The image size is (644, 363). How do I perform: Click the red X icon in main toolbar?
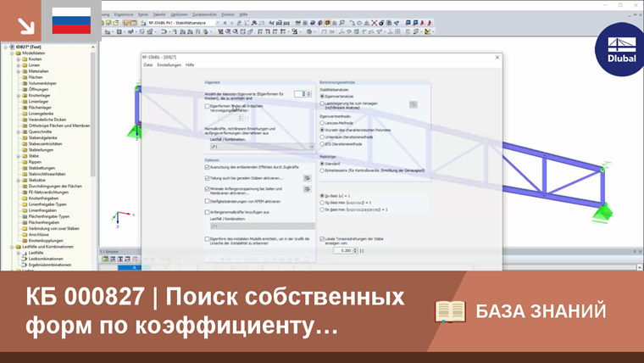(375, 23)
